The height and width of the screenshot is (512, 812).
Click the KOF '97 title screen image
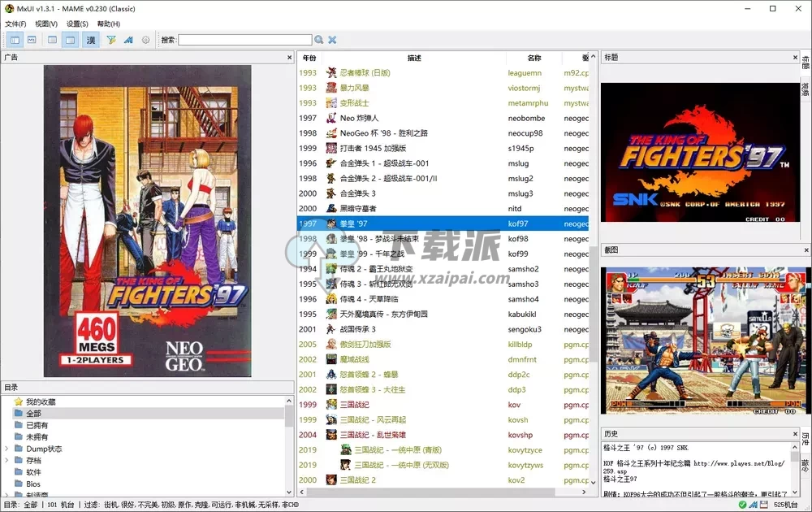click(700, 152)
